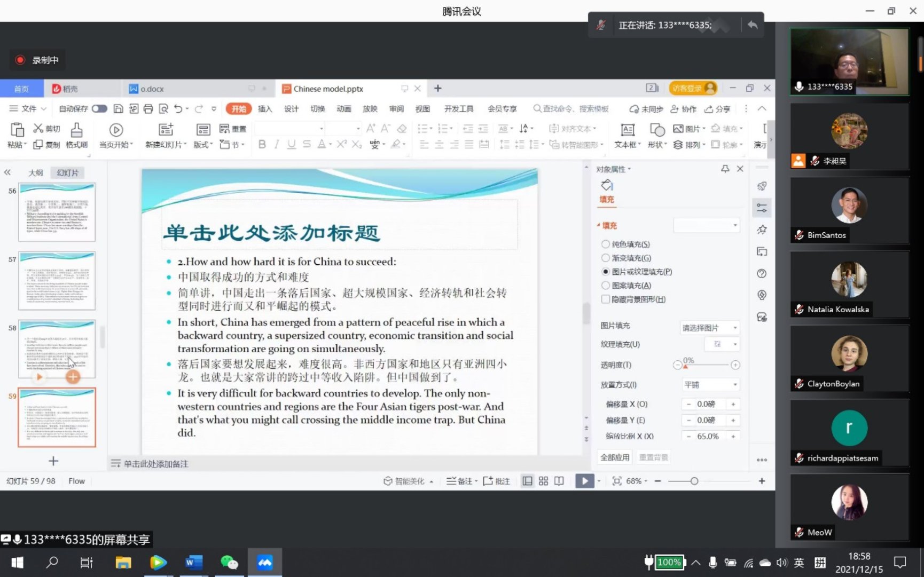Open the texture fill (纹理填充) dropdown
The image size is (924, 577).
point(722,344)
